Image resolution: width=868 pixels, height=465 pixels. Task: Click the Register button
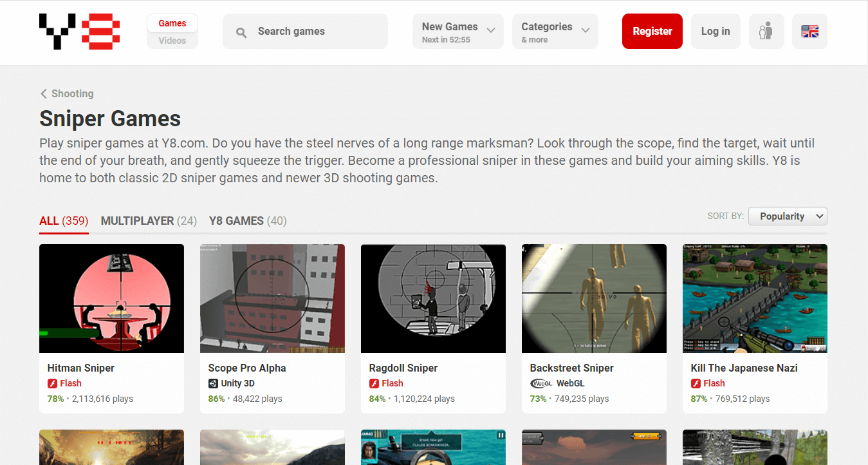(x=652, y=32)
